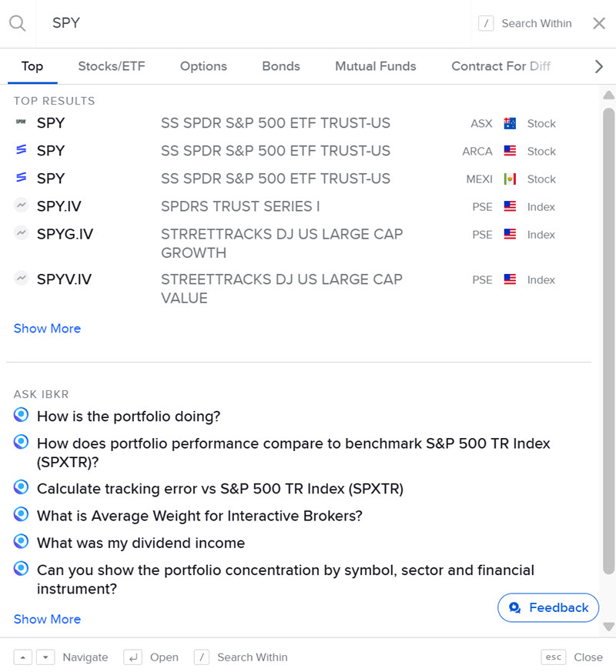Click the index chart icon for SPYG.IV
This screenshot has width=616, height=672.
click(x=21, y=232)
